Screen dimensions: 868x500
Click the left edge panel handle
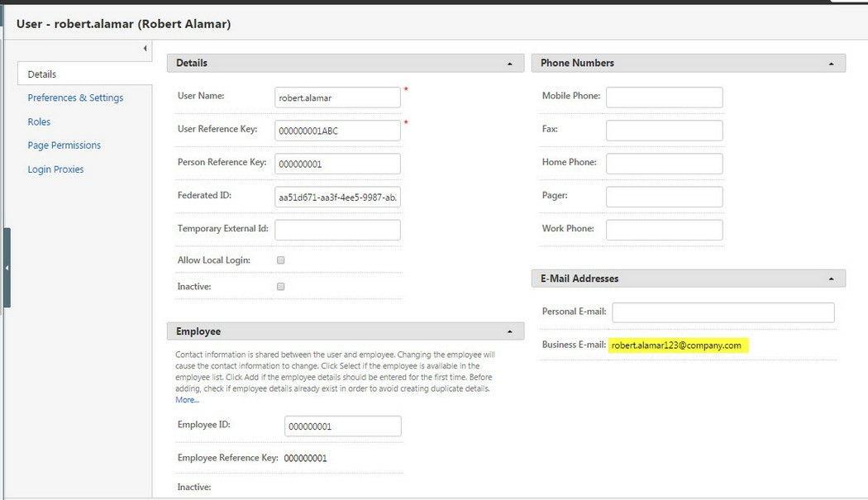(x=7, y=268)
